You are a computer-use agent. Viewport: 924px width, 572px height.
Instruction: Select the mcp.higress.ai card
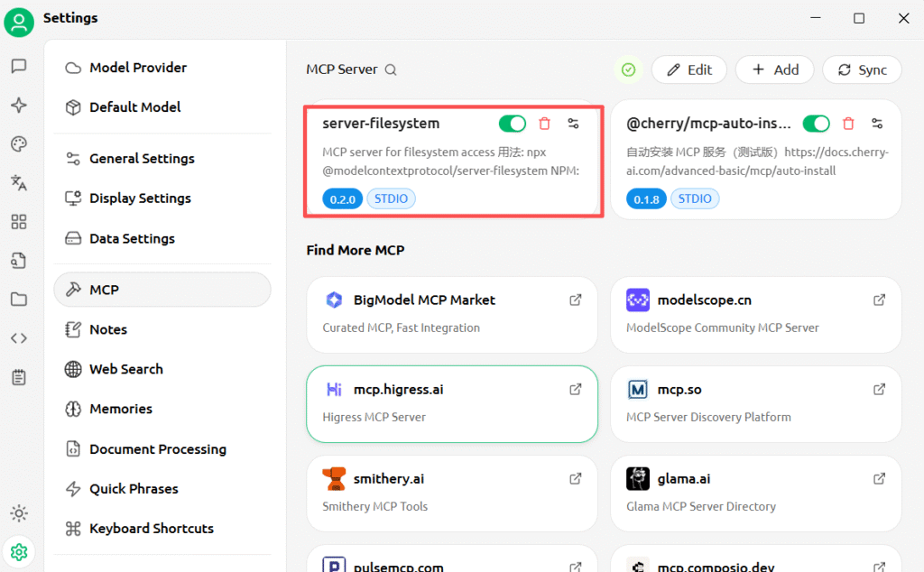point(451,403)
